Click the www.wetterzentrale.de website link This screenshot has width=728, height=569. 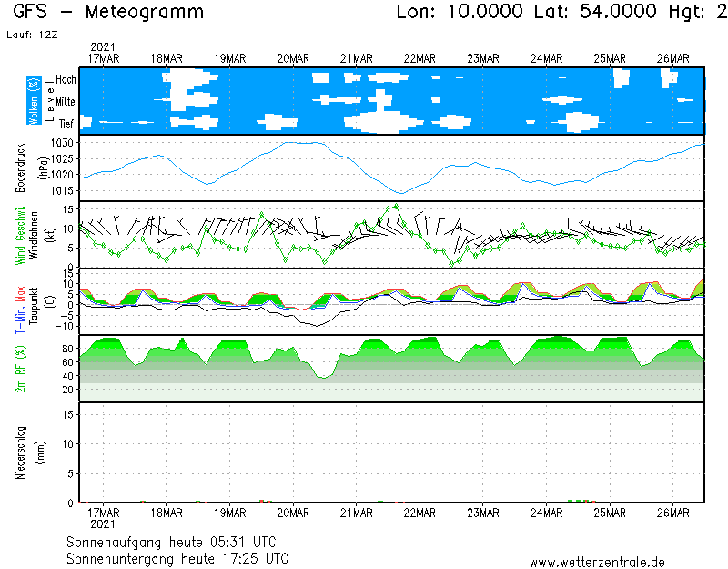[597, 562]
